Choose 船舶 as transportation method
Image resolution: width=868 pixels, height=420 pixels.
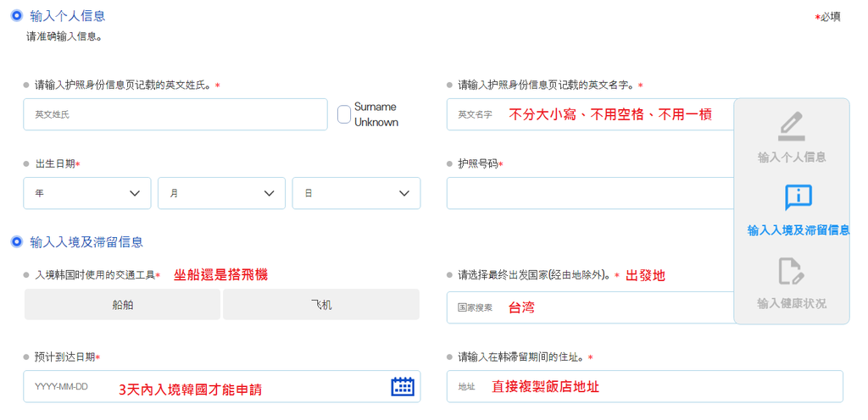coord(122,305)
